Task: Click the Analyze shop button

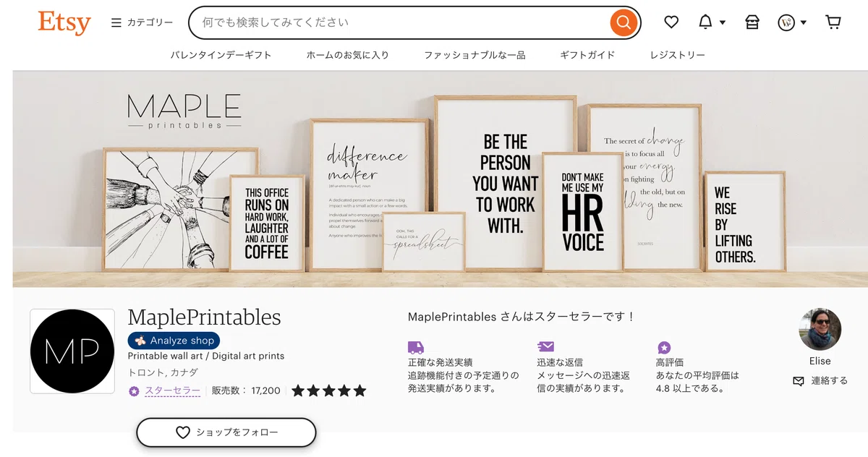Action: 174,341
